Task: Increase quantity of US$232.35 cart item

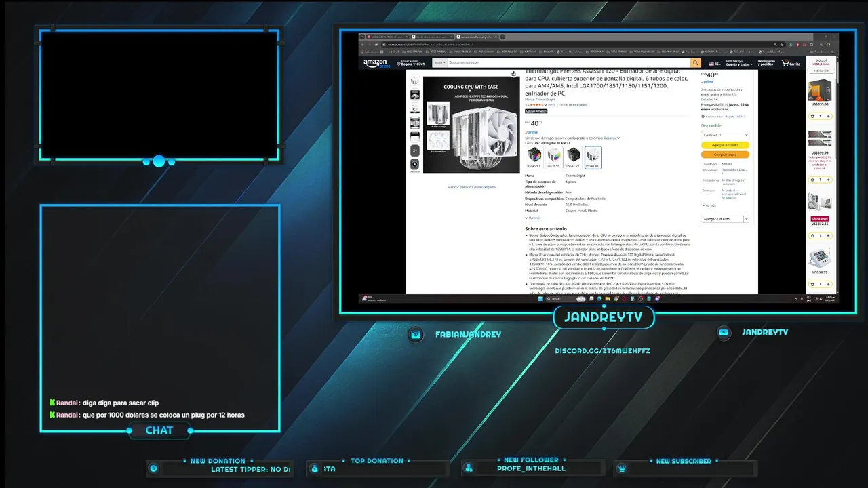Action: click(828, 235)
